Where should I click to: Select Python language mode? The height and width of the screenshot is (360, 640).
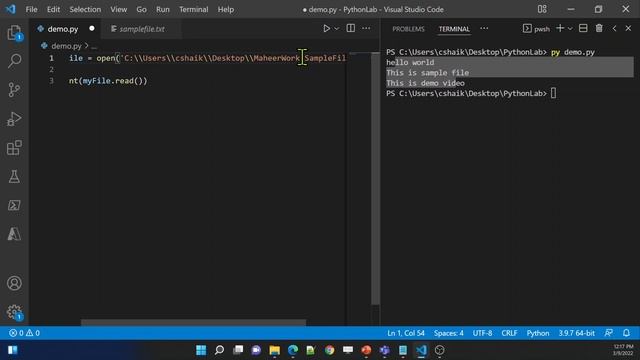(538, 333)
